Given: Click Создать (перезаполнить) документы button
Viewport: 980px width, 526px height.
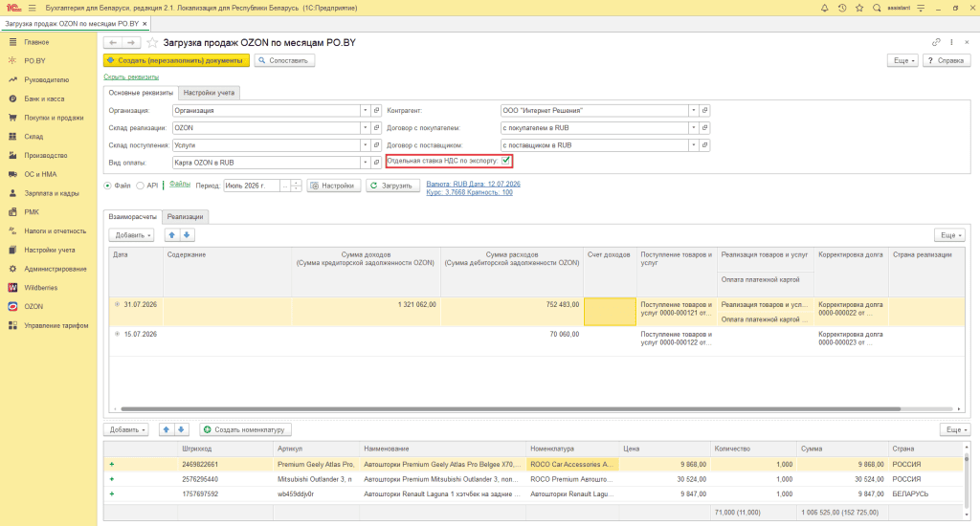Looking at the screenshot, I should pos(176,60).
